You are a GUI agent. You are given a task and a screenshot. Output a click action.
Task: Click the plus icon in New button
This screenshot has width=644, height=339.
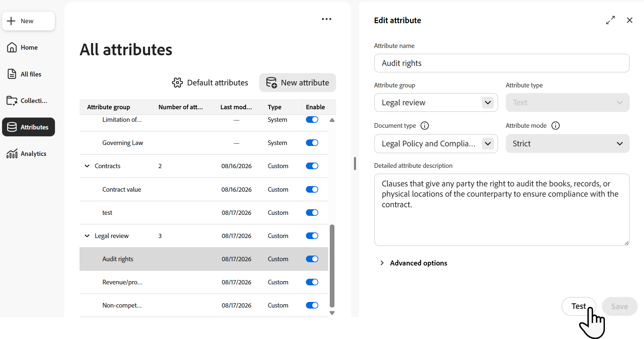point(11,21)
